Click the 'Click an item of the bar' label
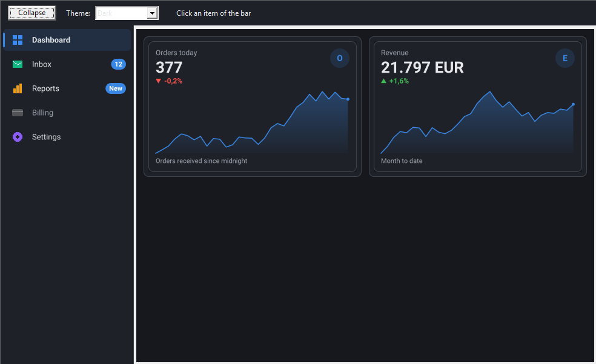Viewport: 596px width, 364px height. pos(214,13)
